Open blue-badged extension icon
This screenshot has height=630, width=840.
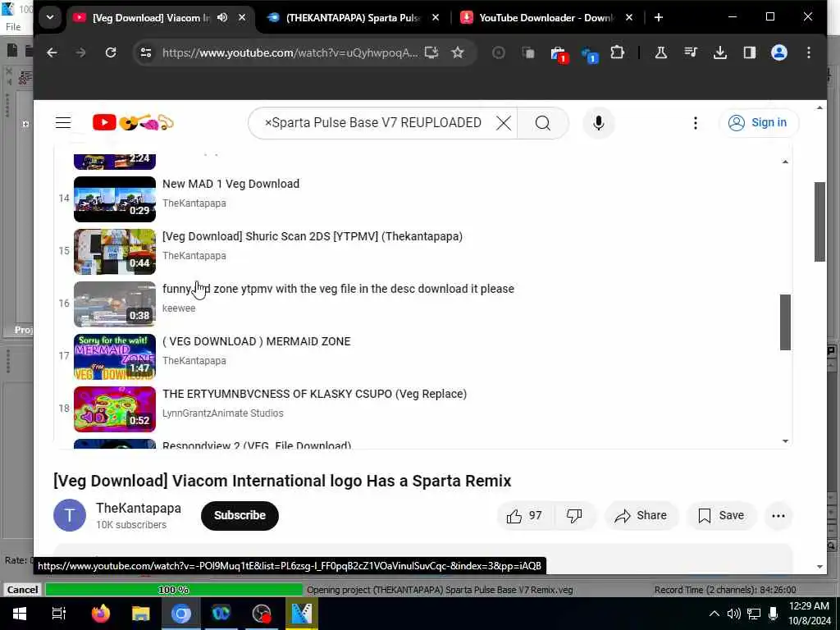pyautogui.click(x=589, y=53)
